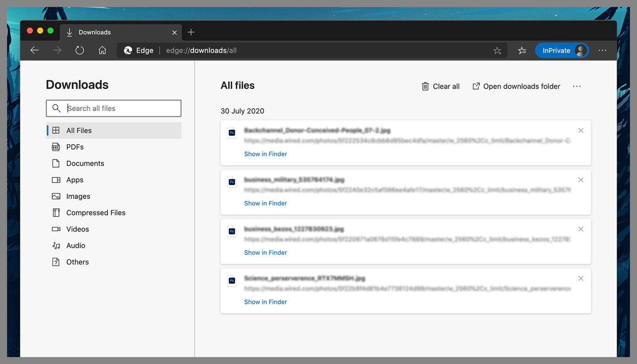
Task: Filter downloads by PDFs
Action: coord(114,147)
